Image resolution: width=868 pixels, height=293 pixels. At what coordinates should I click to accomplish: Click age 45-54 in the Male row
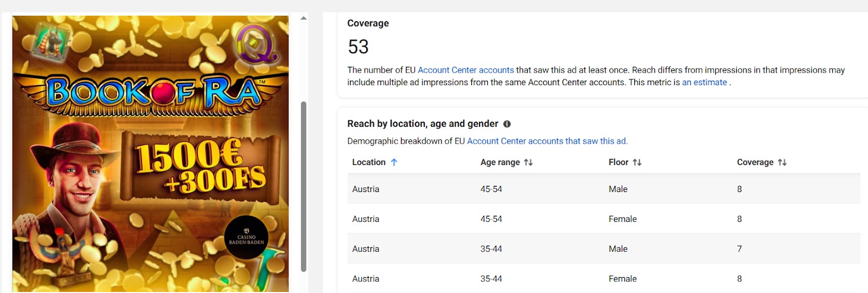point(491,189)
